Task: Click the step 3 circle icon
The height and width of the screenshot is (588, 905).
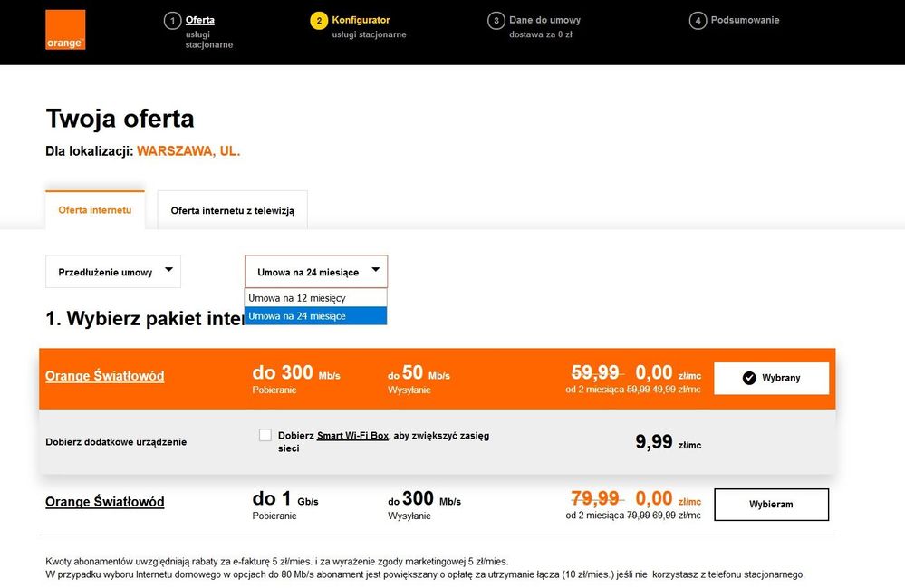Action: coord(496,21)
